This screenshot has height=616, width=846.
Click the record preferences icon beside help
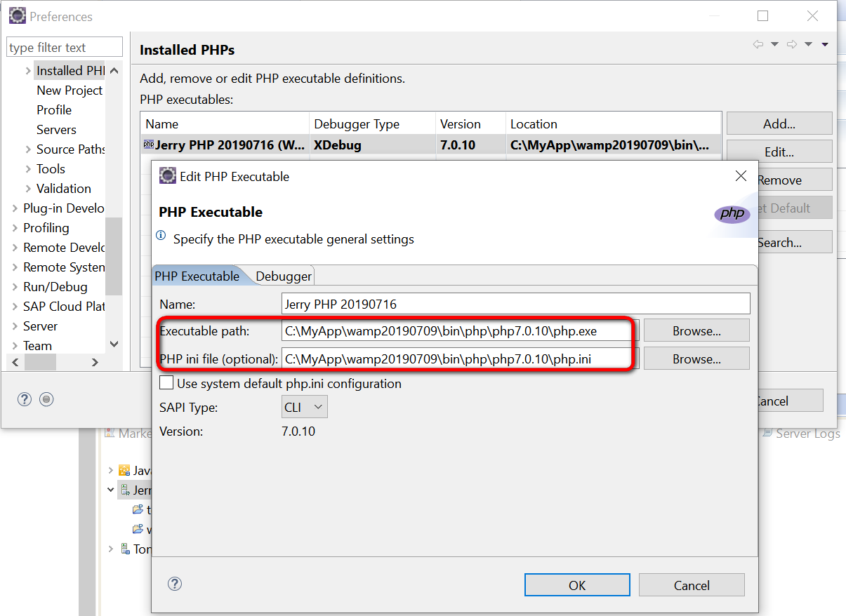coord(46,399)
